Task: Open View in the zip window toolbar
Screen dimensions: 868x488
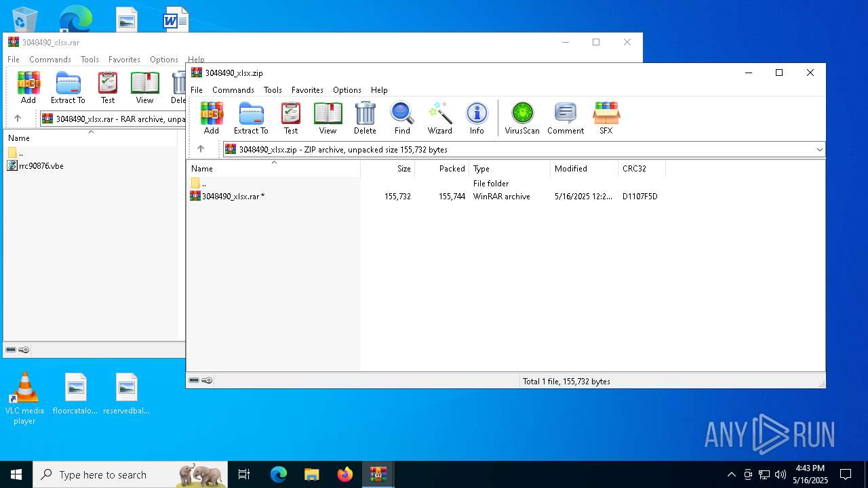Action: point(328,118)
